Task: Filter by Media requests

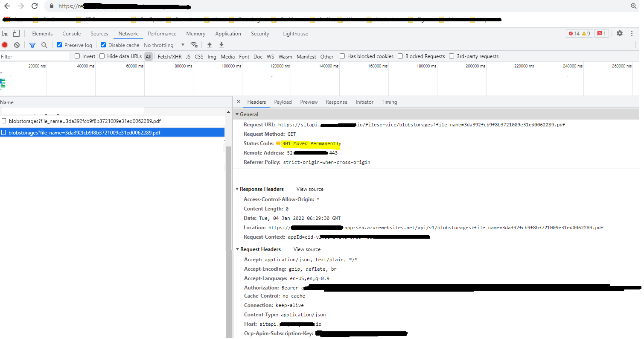Action: pos(227,56)
